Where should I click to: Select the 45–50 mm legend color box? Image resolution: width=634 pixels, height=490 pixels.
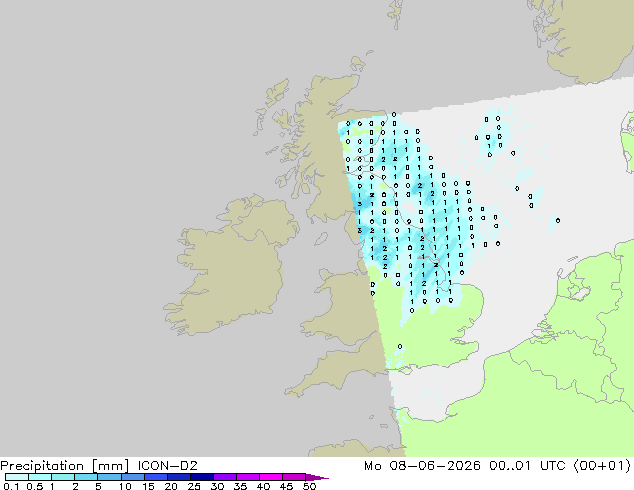click(x=294, y=477)
